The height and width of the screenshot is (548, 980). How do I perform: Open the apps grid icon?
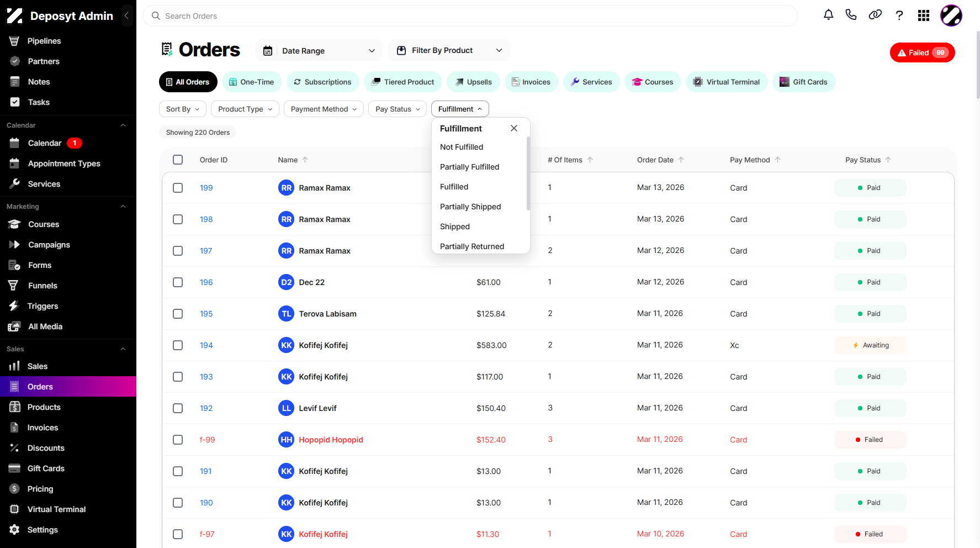[x=924, y=15]
